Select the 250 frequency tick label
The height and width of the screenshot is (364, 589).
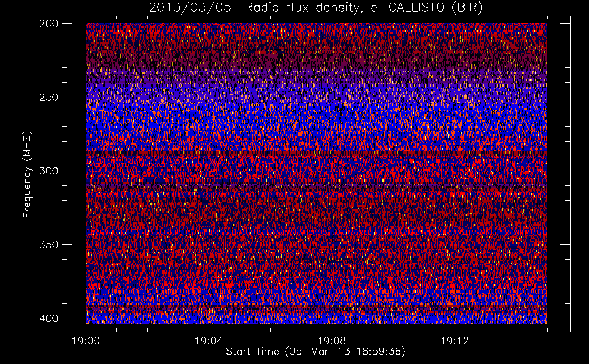point(49,97)
